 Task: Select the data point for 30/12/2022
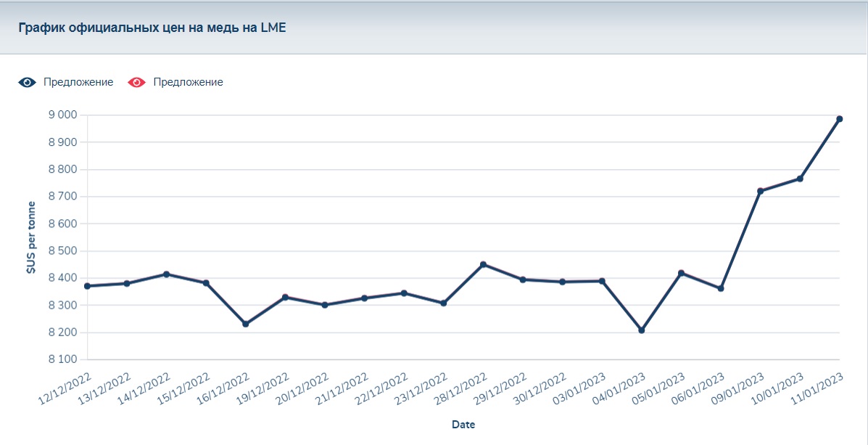pyautogui.click(x=563, y=282)
